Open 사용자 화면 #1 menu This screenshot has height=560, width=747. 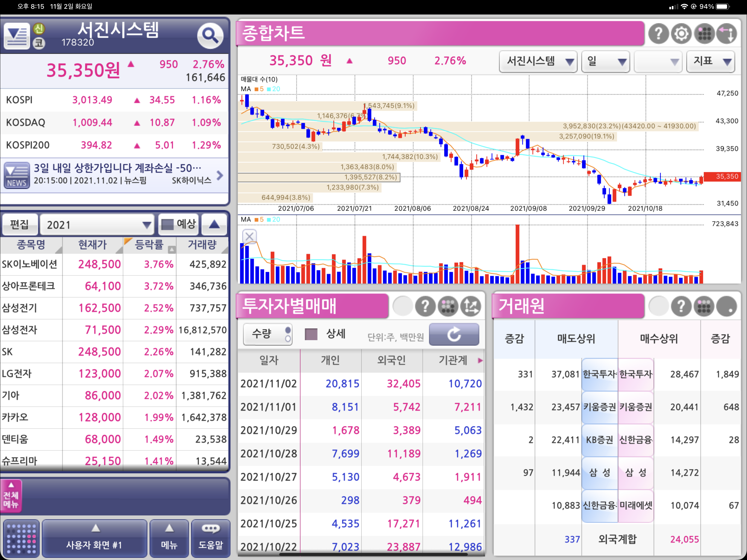tap(94, 538)
